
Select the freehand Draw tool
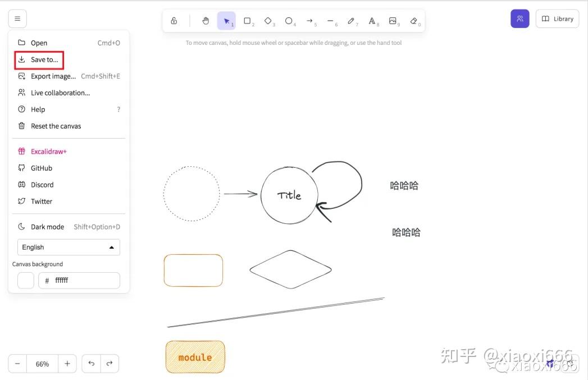(352, 20)
